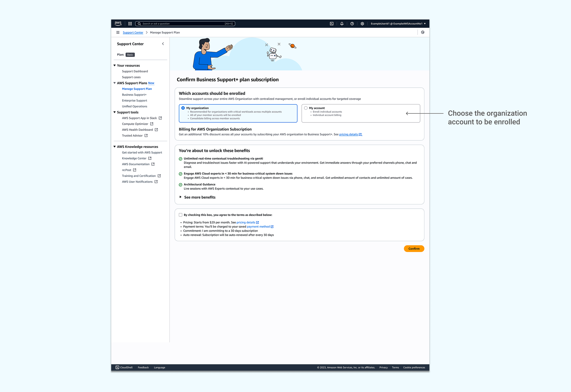Image resolution: width=571 pixels, height=392 pixels.
Task: Click the hexagon icon beside the breadcrumb
Action: click(x=423, y=32)
